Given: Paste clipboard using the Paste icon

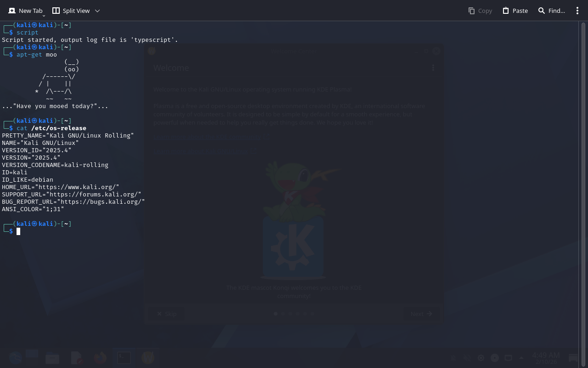Looking at the screenshot, I should pyautogui.click(x=515, y=11).
